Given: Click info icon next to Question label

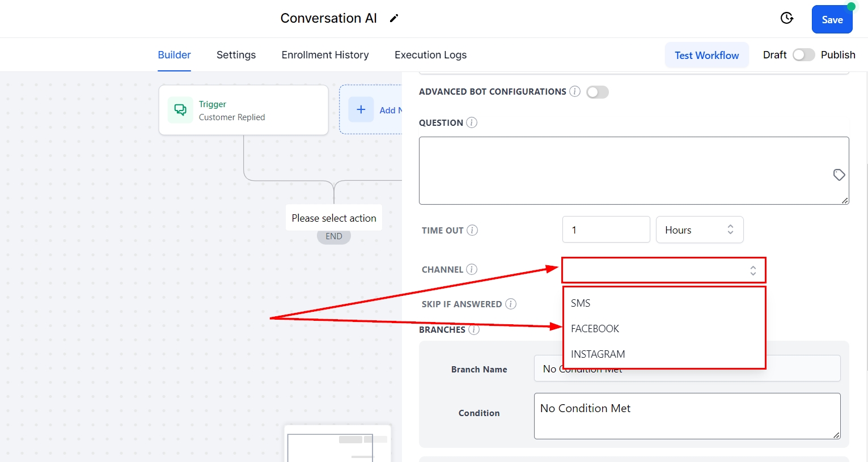Looking at the screenshot, I should pos(472,122).
